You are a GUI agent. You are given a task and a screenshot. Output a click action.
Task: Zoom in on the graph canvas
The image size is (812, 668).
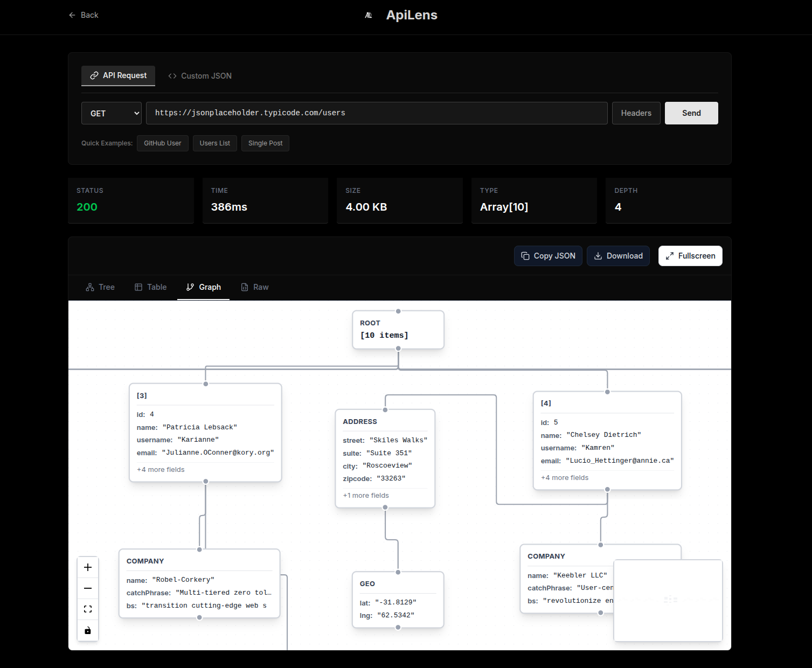coord(88,567)
